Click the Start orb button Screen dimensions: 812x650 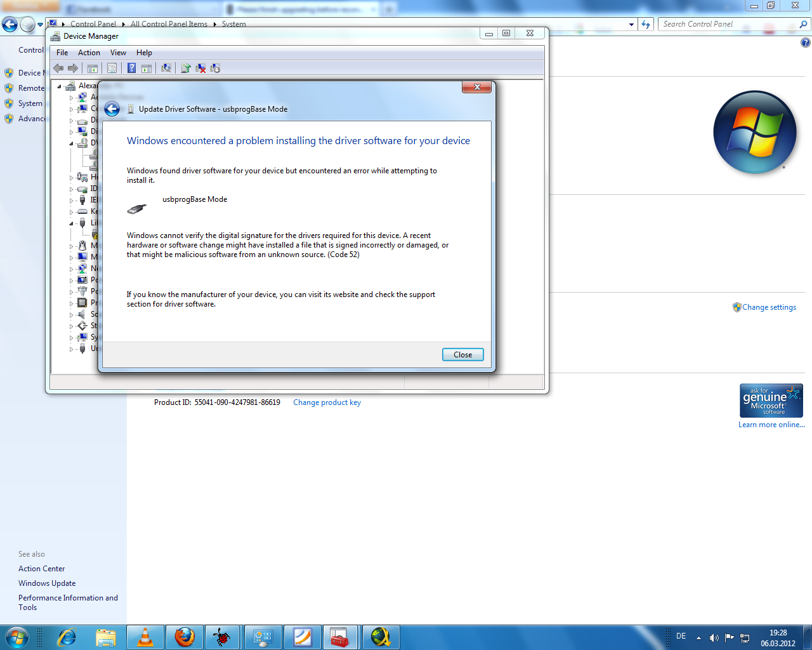click(x=16, y=637)
